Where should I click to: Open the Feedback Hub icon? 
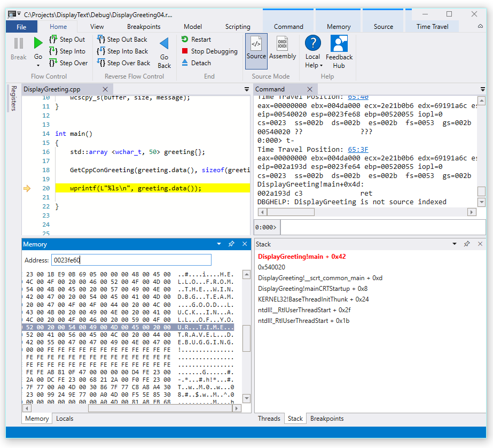339,44
